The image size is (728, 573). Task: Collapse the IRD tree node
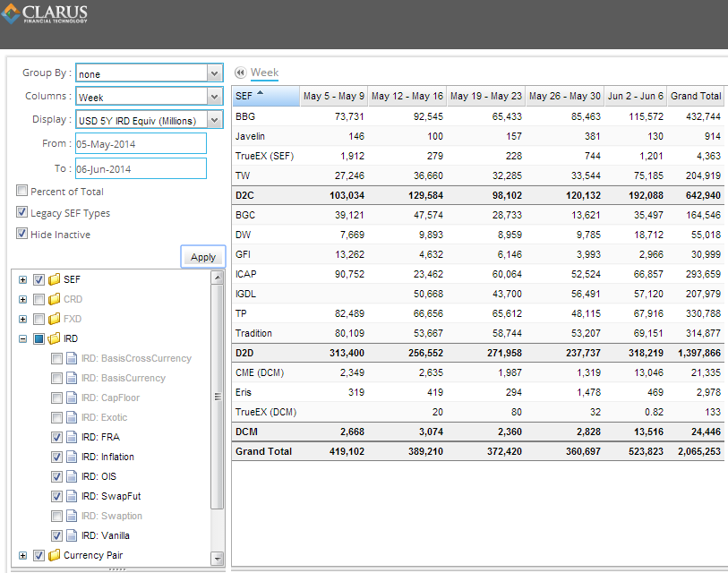[22, 339]
